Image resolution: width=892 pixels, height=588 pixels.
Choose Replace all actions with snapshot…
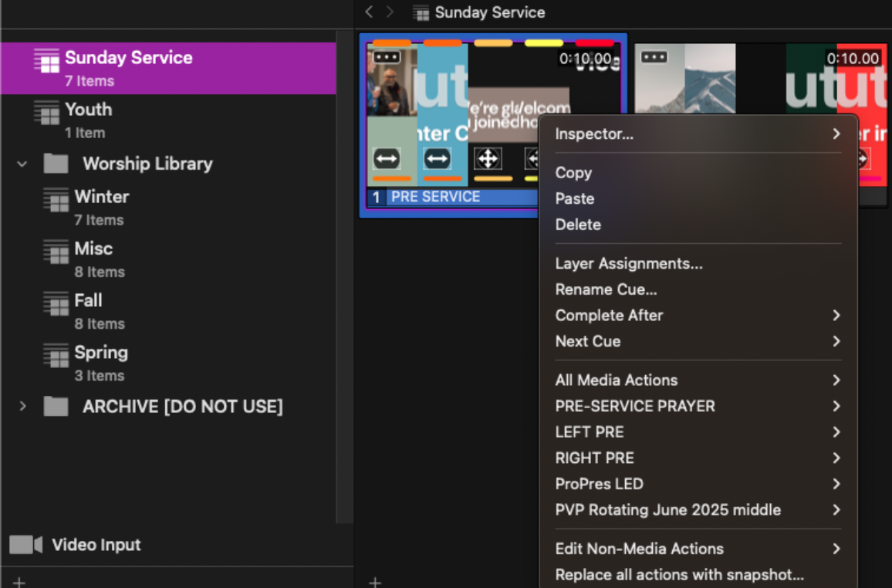[x=679, y=575]
